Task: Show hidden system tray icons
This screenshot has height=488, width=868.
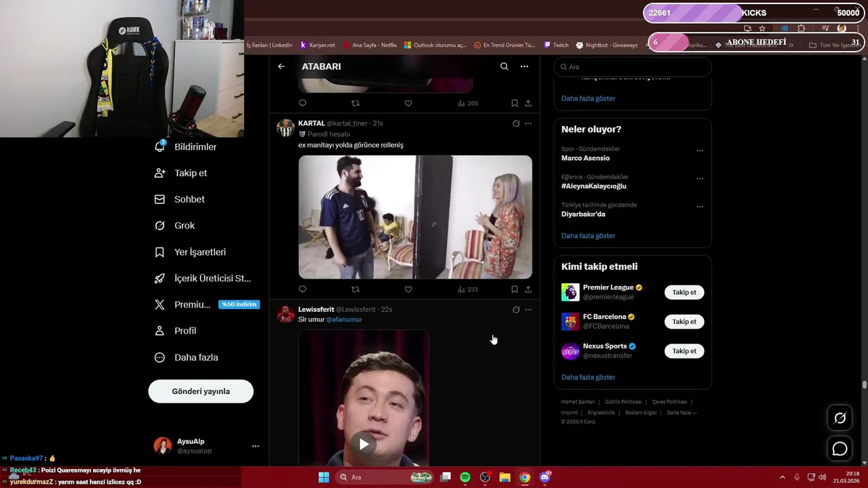Action: pyautogui.click(x=782, y=477)
